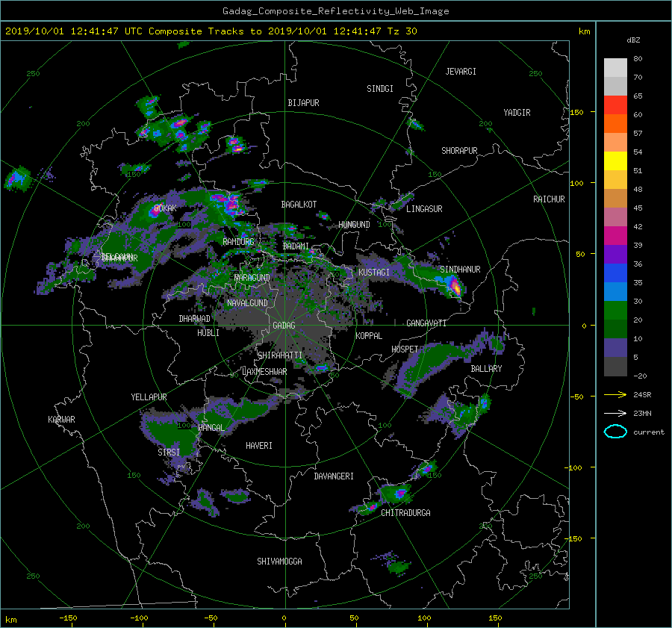The width and height of the screenshot is (672, 628).
Task: Select the yellow 51-54 dBZ color swatch
Action: tap(615, 161)
